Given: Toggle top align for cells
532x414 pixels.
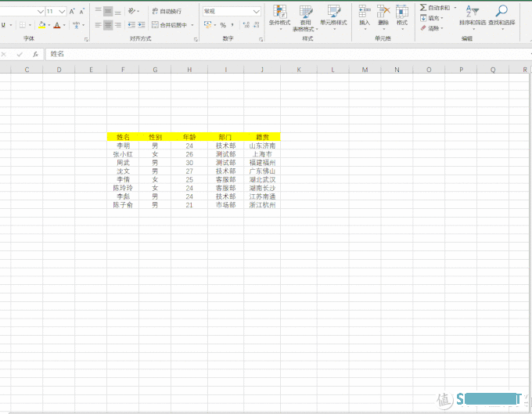Looking at the screenshot, I should coord(98,12).
